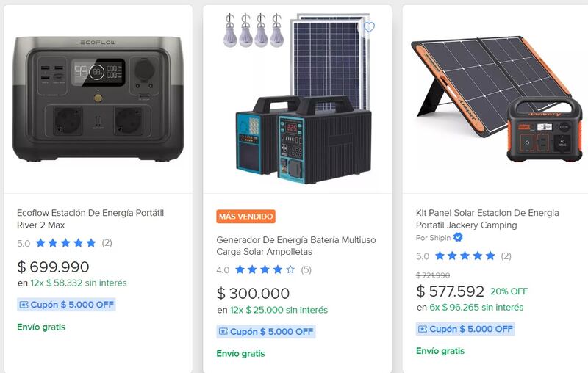Click Envío gratis on the Jackery card
The height and width of the screenshot is (373, 588).
pos(440,351)
